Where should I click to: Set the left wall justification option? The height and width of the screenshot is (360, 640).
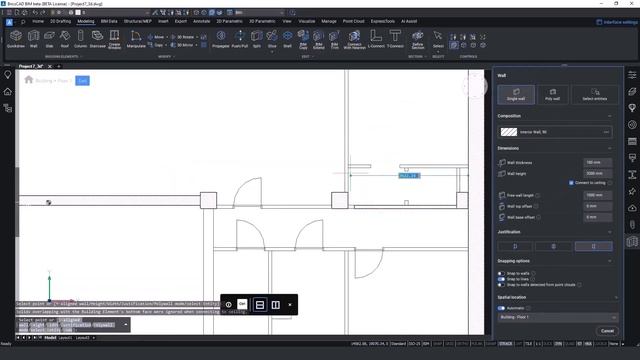(x=515, y=247)
